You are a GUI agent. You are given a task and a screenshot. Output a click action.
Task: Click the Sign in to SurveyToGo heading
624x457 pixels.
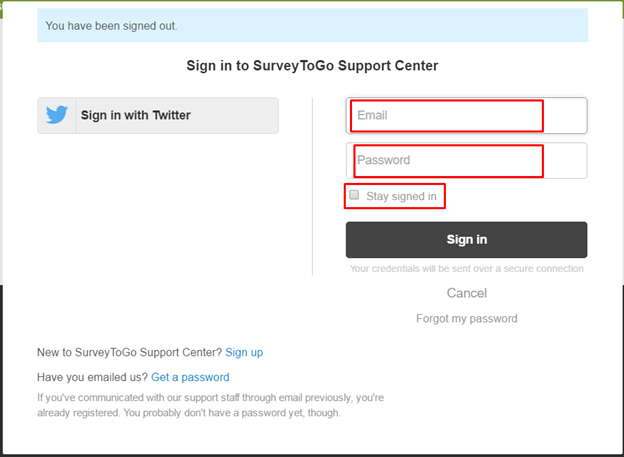312,66
